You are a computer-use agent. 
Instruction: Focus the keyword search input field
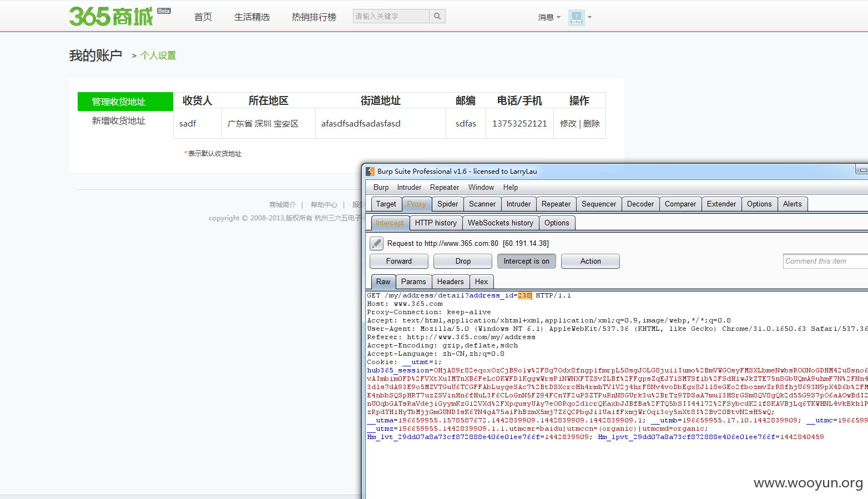pyautogui.click(x=391, y=16)
